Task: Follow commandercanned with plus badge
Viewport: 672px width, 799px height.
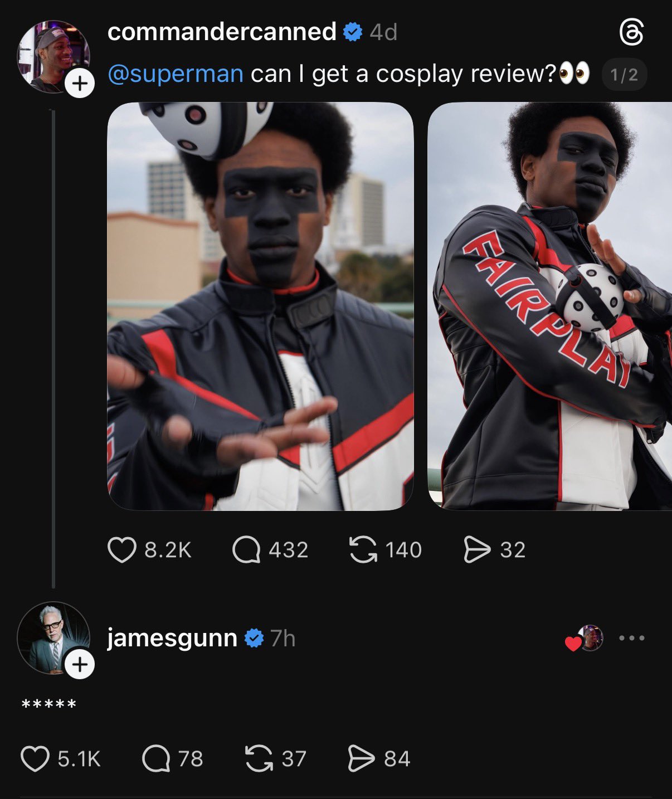Action: [80, 84]
